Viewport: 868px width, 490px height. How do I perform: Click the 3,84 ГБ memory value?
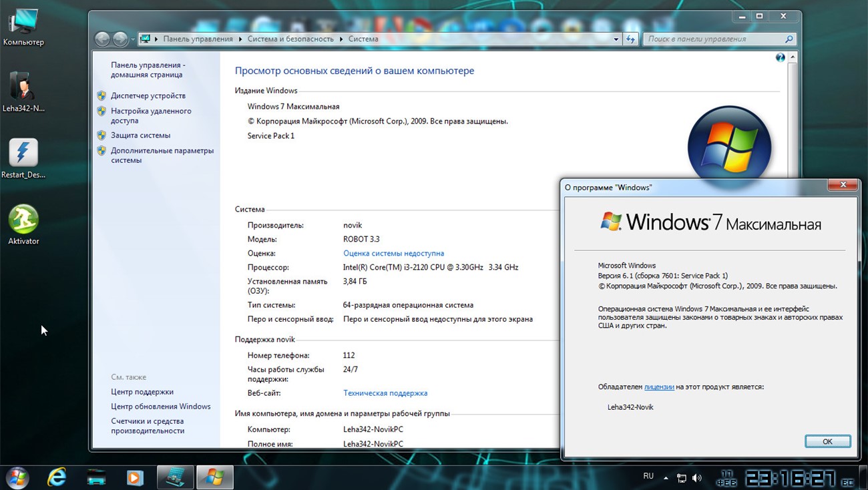coord(355,282)
